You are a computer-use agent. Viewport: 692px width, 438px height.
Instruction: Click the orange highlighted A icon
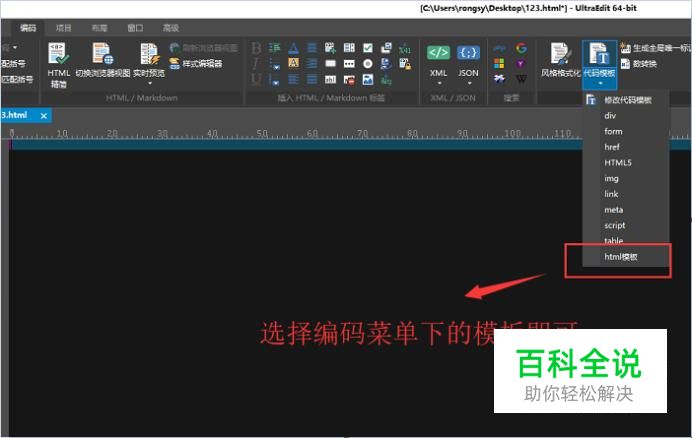[x=293, y=64]
